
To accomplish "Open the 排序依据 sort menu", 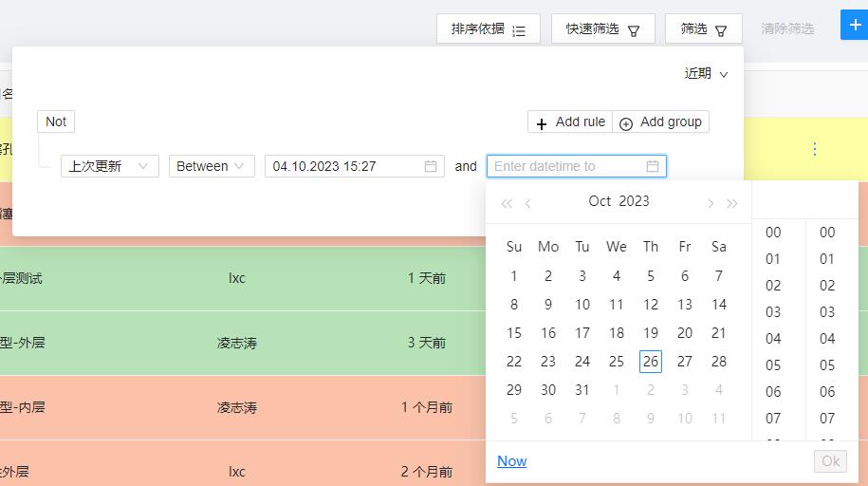I will pos(488,29).
